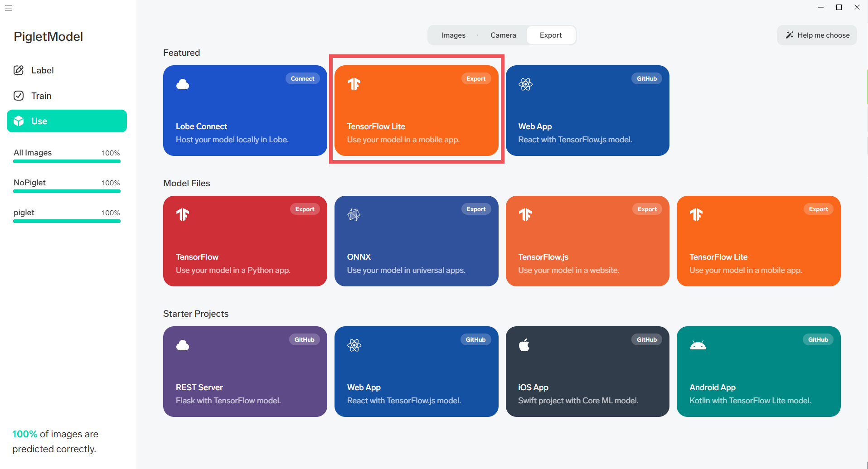Click Export badge on TensorFlow.js card
Viewport: 868px width, 469px height.
pyautogui.click(x=647, y=209)
